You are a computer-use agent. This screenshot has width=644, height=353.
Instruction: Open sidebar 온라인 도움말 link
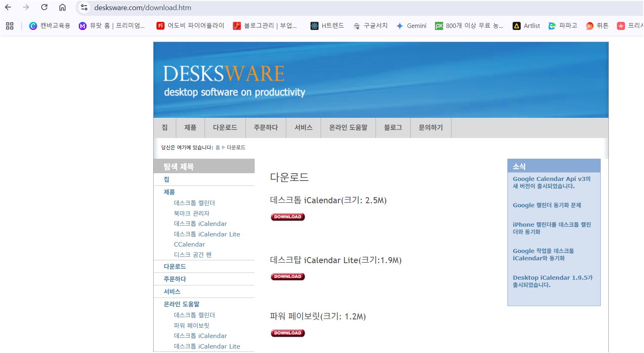[182, 304]
